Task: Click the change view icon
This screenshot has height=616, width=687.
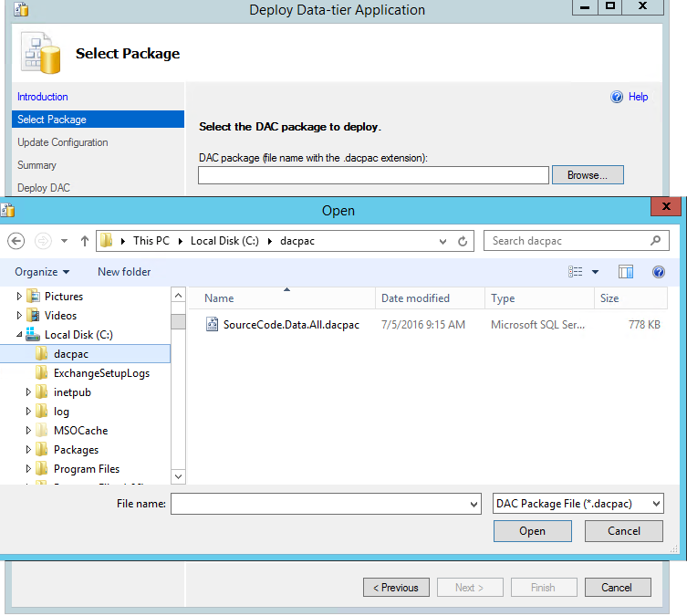Action: tap(576, 272)
